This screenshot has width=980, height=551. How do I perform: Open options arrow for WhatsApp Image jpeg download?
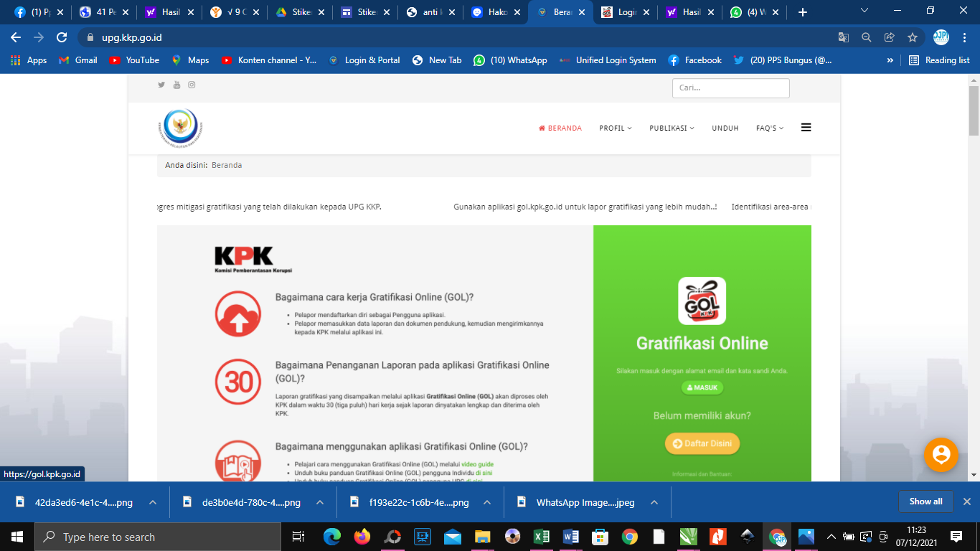(x=654, y=502)
